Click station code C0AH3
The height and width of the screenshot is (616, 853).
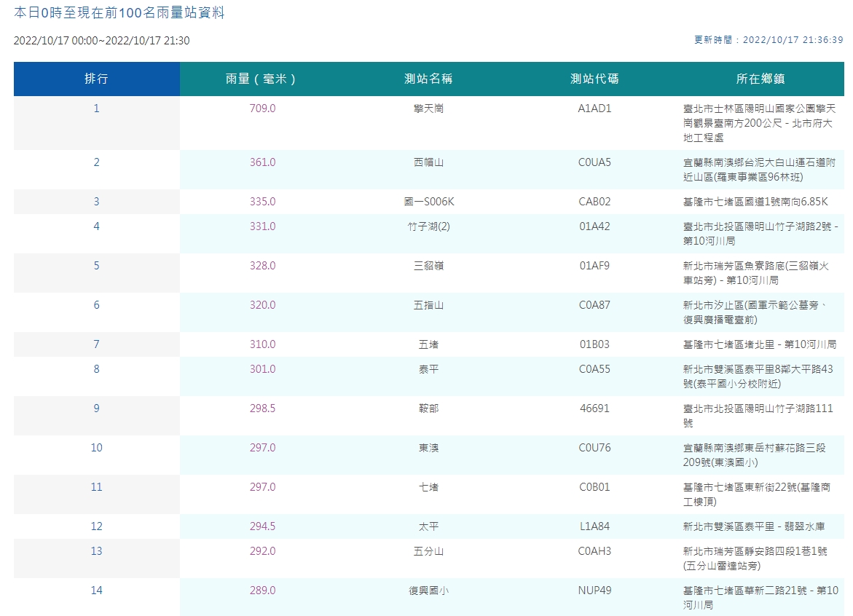tap(594, 551)
